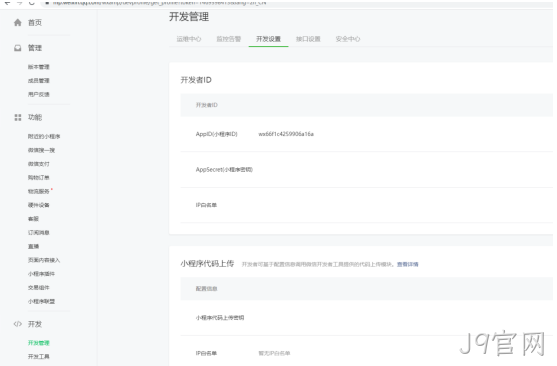Click the 管理 section heading in sidebar
Viewport: 557px width, 366px height.
pyautogui.click(x=35, y=48)
